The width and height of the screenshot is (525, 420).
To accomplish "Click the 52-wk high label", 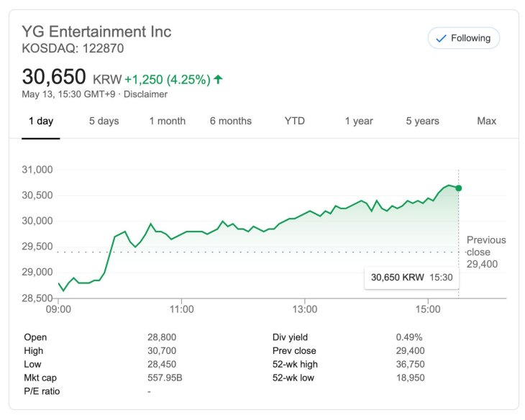I will (x=295, y=364).
